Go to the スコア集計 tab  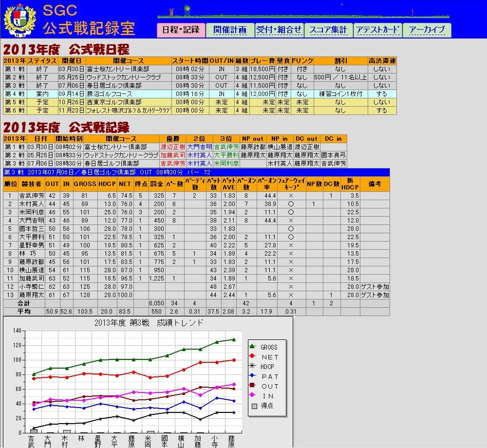(328, 30)
